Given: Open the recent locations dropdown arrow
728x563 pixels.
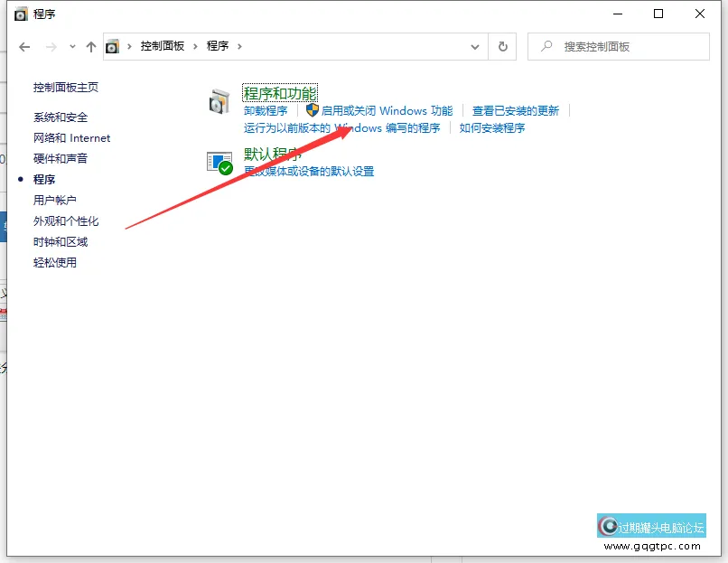Looking at the screenshot, I should 72,46.
